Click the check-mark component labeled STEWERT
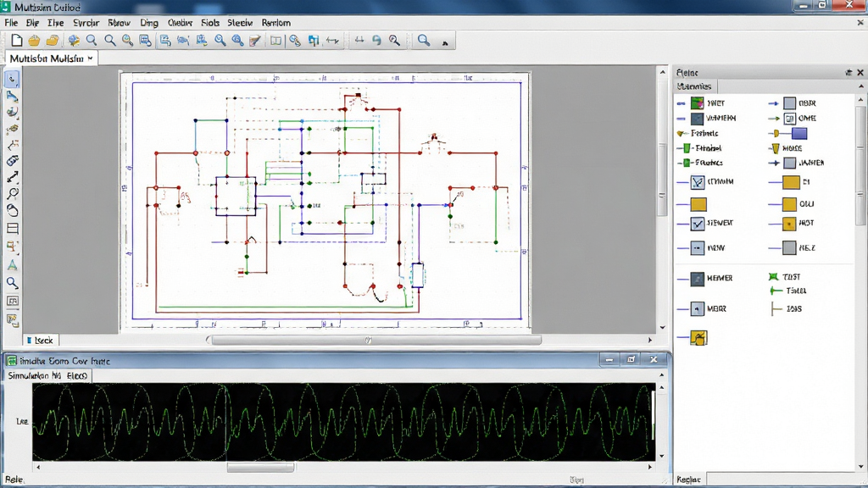Screen dimensions: 868x488 [698, 224]
